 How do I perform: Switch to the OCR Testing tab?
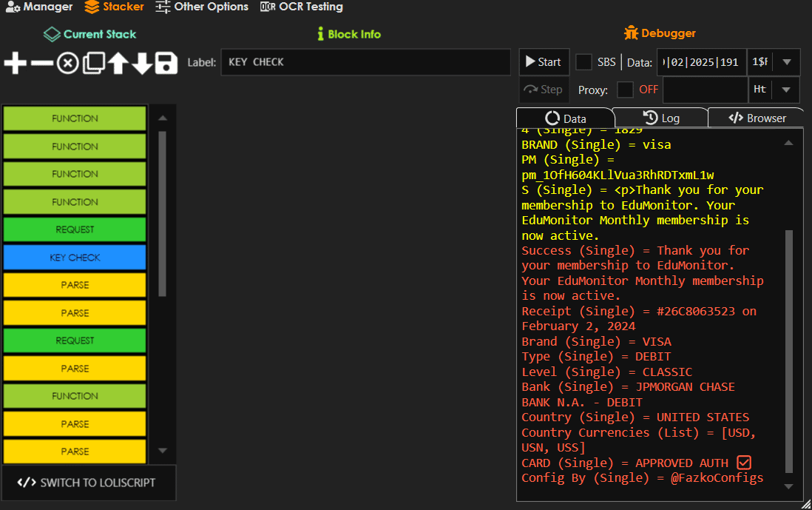click(302, 7)
